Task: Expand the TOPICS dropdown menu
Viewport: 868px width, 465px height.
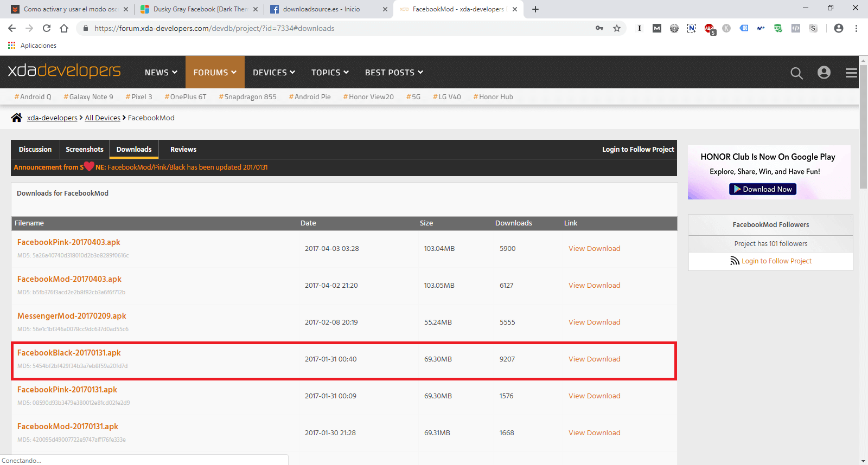Action: click(330, 72)
